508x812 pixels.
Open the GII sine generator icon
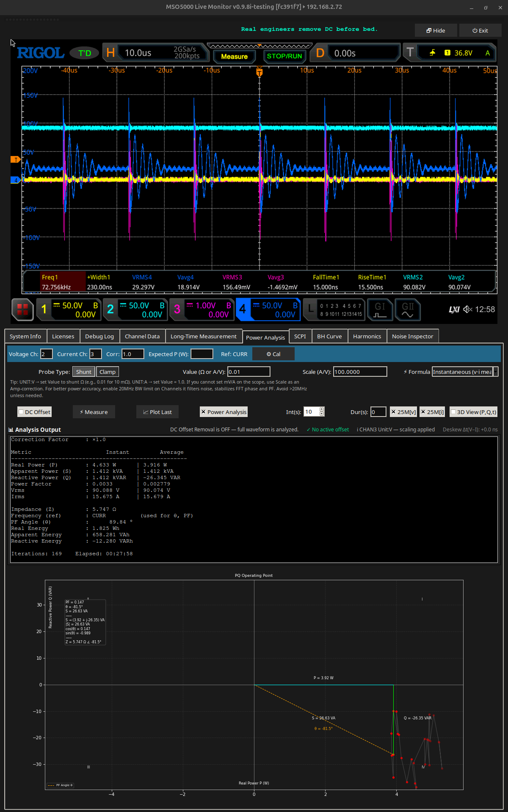407,309
